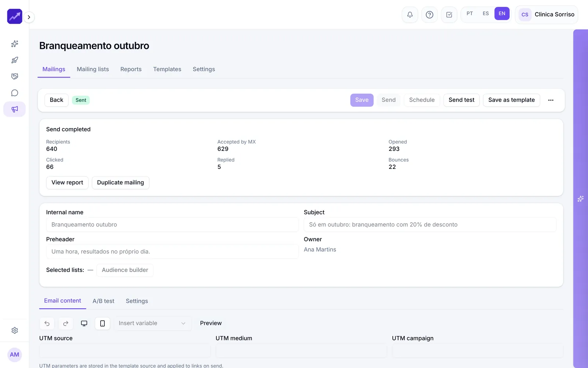Switch language to PT
The image size is (588, 368).
pyautogui.click(x=470, y=14)
